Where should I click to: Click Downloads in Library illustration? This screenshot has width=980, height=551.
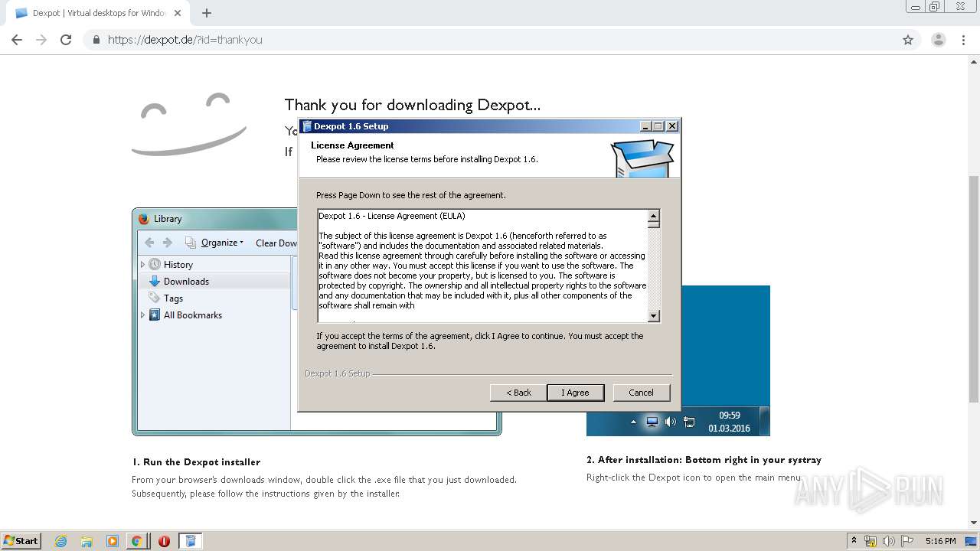click(x=186, y=282)
